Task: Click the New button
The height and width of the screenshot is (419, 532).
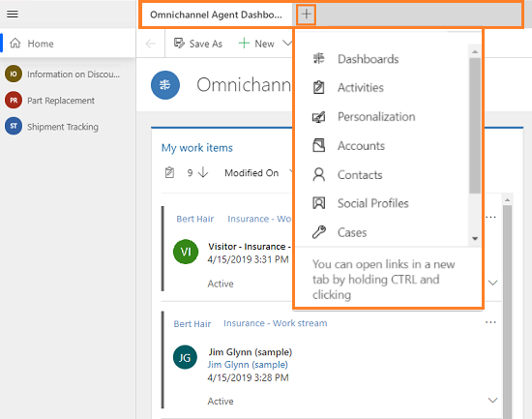Action: [256, 44]
